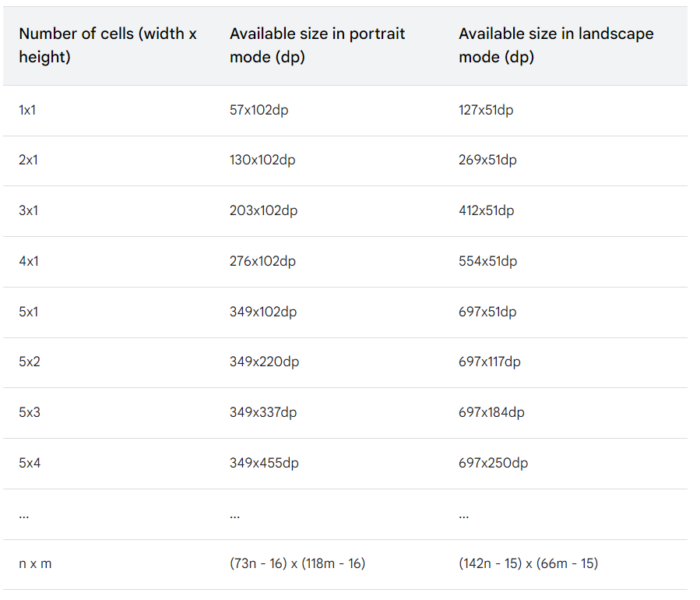Click the "Available size in landscape mode" header
This screenshot has width=700, height=600.
[x=555, y=45]
